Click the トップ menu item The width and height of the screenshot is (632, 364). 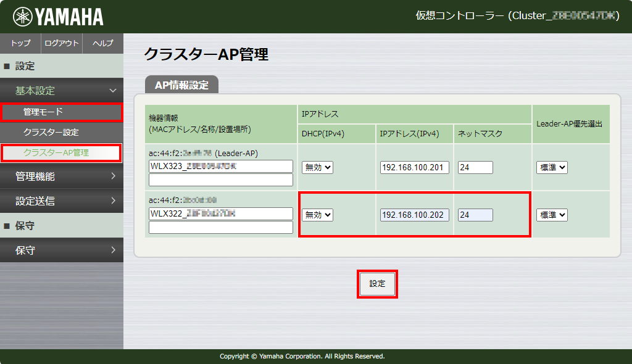coord(20,43)
